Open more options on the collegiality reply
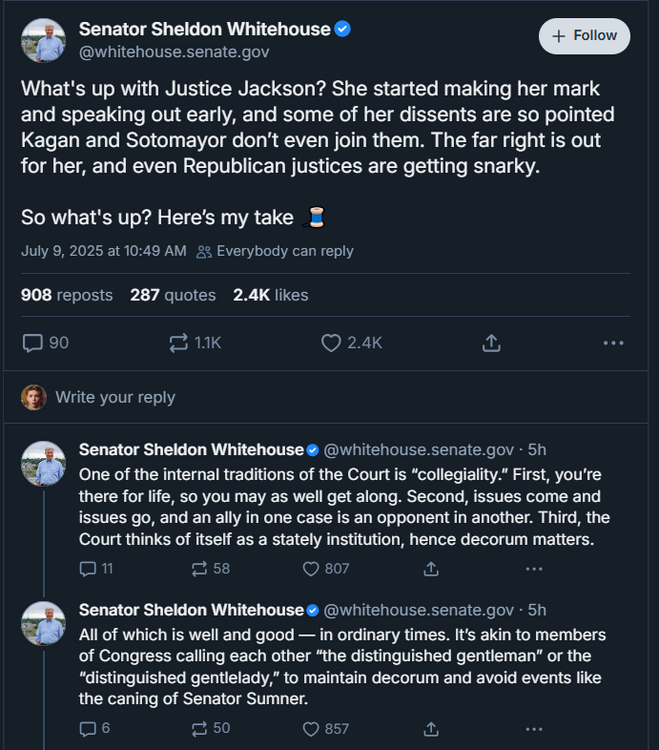This screenshot has width=659, height=750. click(x=534, y=569)
